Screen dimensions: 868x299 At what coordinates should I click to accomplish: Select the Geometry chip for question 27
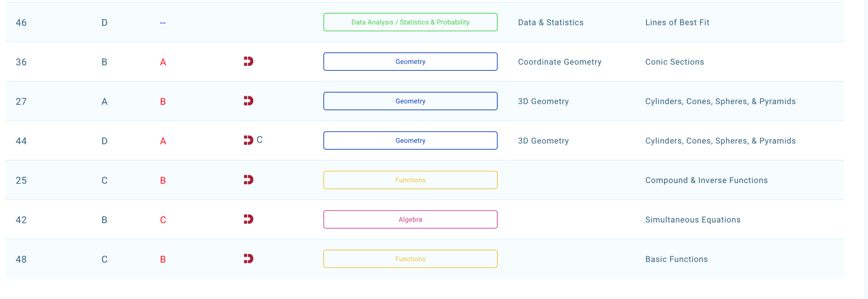(410, 101)
